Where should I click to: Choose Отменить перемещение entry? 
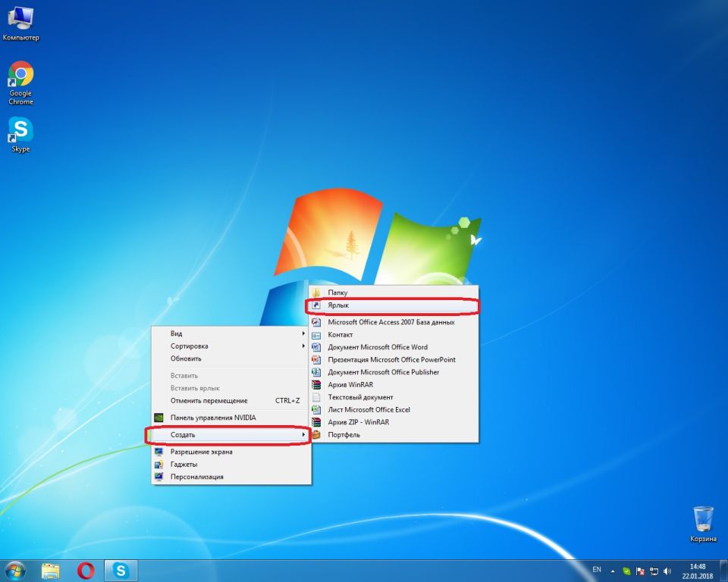231,401
